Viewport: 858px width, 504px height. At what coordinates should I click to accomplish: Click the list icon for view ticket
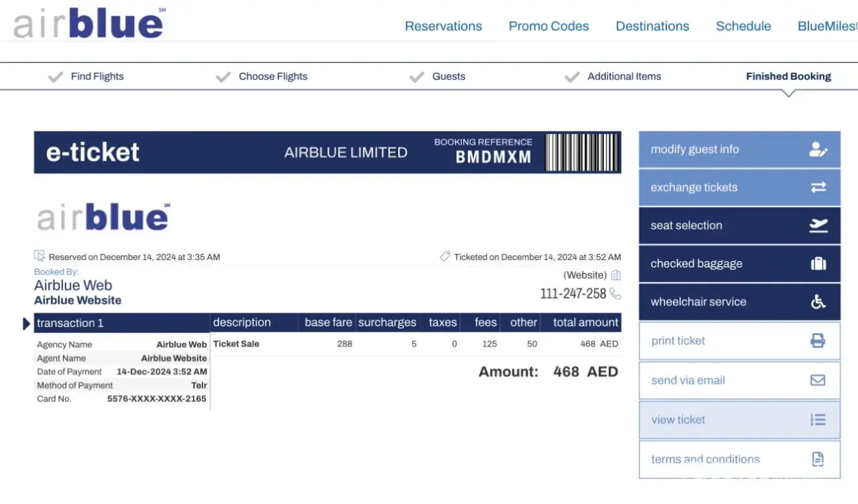[818, 420]
